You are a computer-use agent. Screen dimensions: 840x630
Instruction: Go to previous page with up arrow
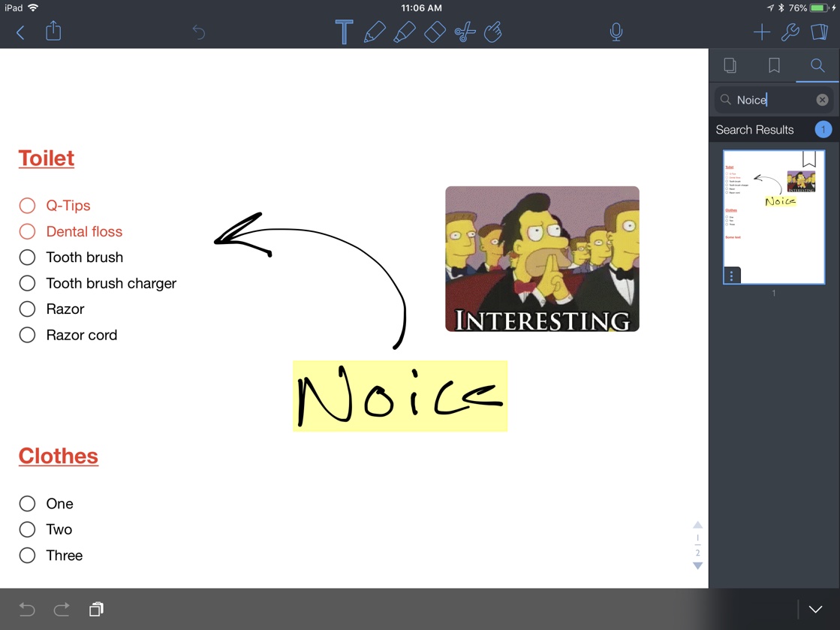[x=697, y=525]
